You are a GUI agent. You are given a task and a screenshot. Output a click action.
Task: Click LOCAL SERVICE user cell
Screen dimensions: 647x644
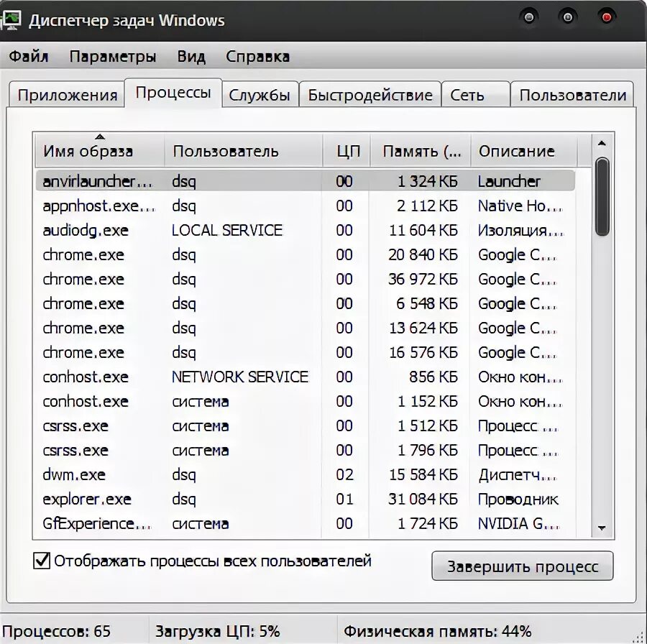click(x=226, y=230)
